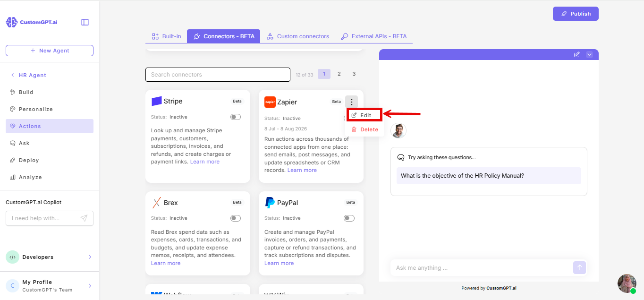Click the My Profile avatar circle
The image size is (644, 300).
pyautogui.click(x=12, y=286)
